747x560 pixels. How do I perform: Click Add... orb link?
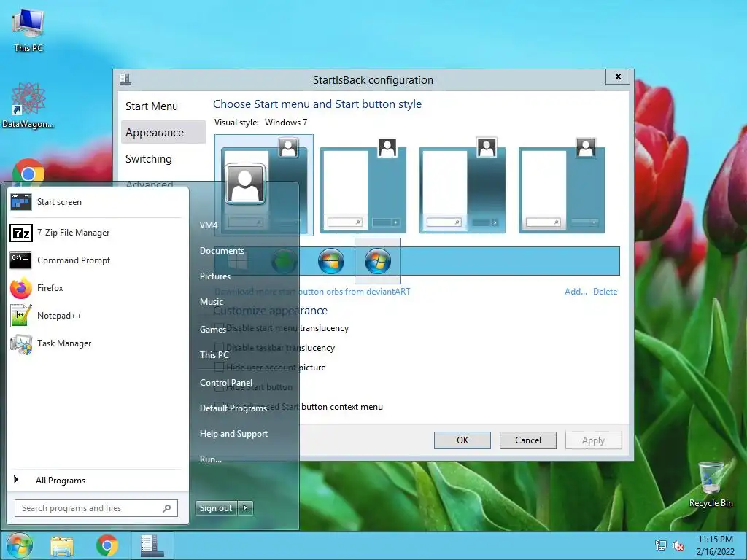pos(576,292)
